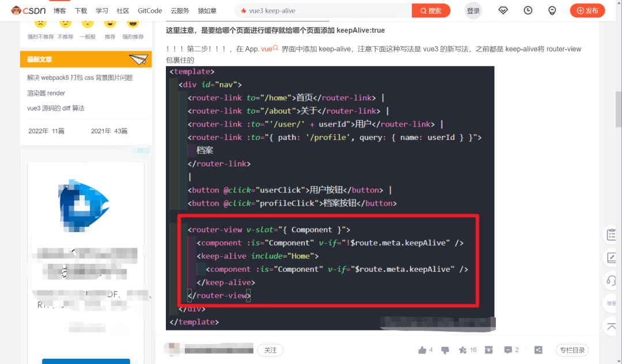Expand the 2021年 43篇 archive
This screenshot has width=622, height=364.
(109, 131)
